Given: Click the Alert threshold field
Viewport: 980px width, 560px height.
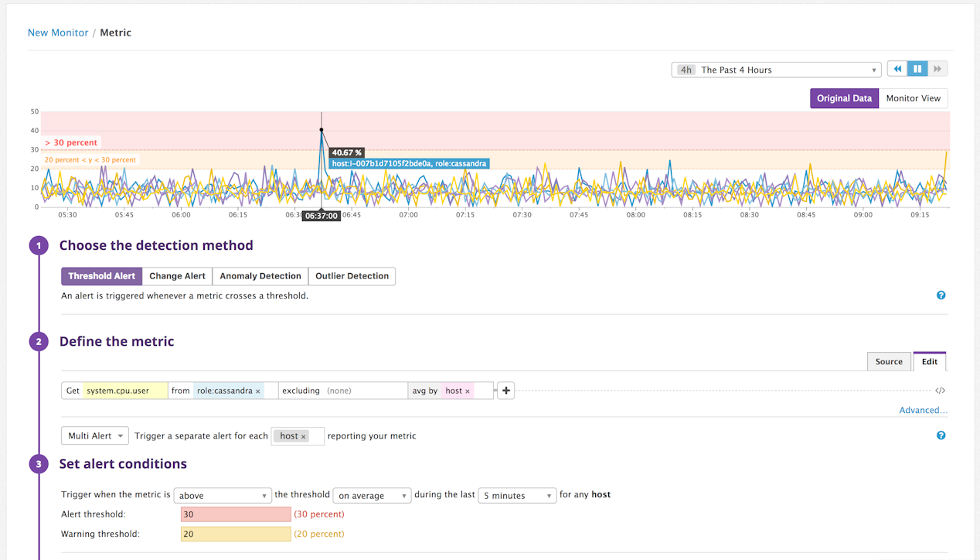Looking at the screenshot, I should tap(236, 514).
